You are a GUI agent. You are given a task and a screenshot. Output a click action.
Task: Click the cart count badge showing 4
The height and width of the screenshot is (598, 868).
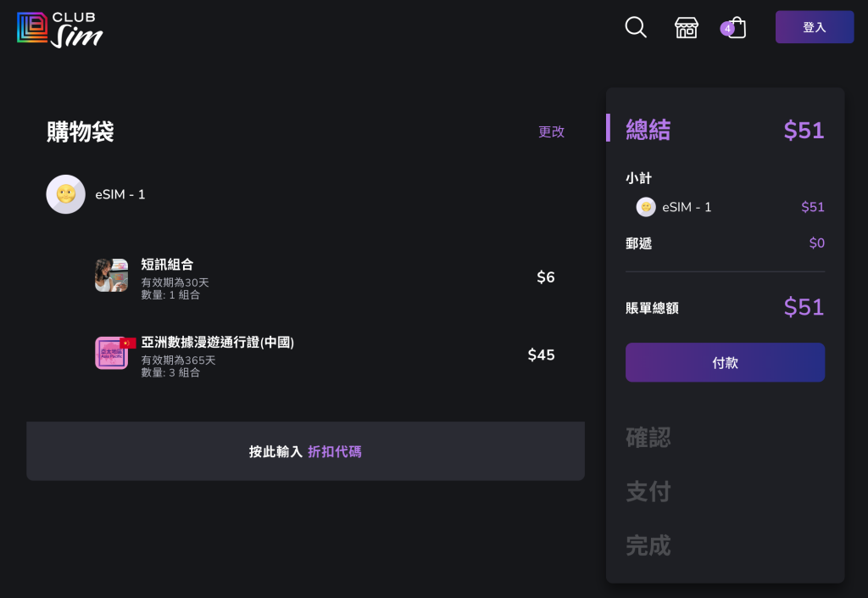pyautogui.click(x=726, y=29)
